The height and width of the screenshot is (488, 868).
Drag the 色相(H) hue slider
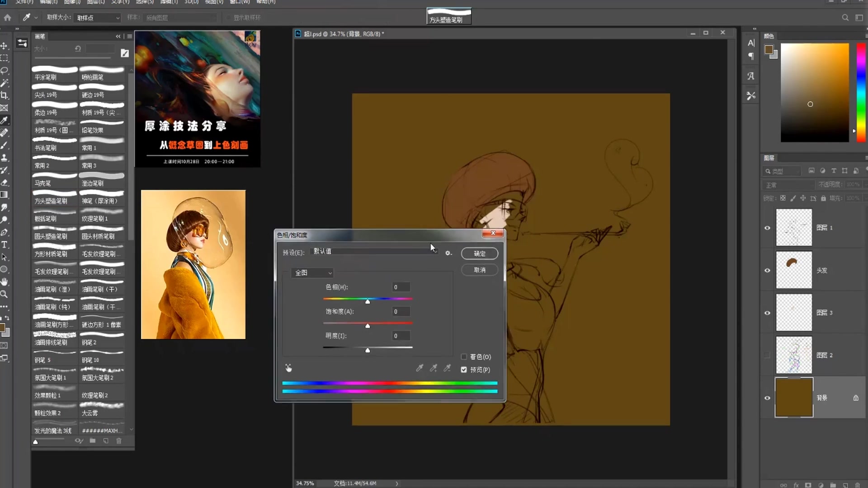pyautogui.click(x=368, y=301)
